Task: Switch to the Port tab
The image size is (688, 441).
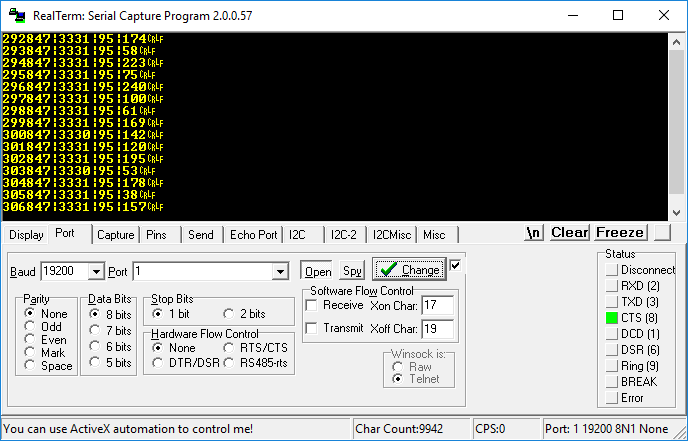Action: pos(65,233)
